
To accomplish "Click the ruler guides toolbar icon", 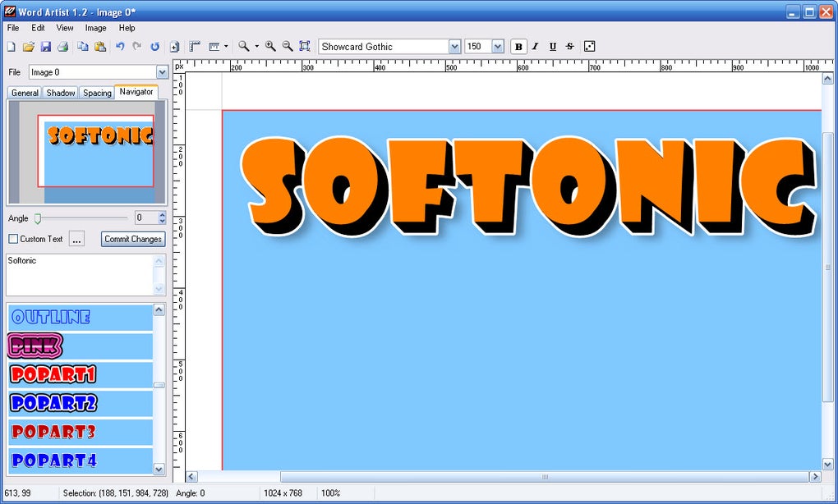I will pyautogui.click(x=214, y=47).
